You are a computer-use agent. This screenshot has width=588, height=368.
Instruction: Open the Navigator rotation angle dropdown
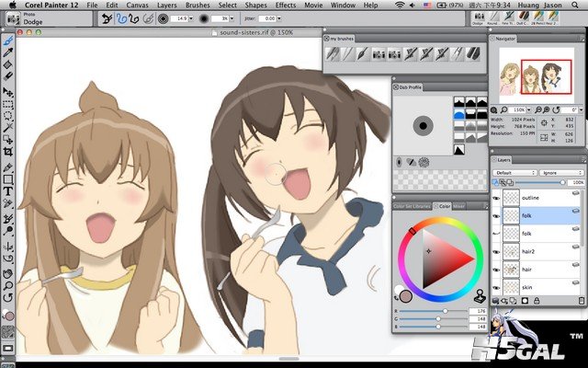click(x=581, y=110)
